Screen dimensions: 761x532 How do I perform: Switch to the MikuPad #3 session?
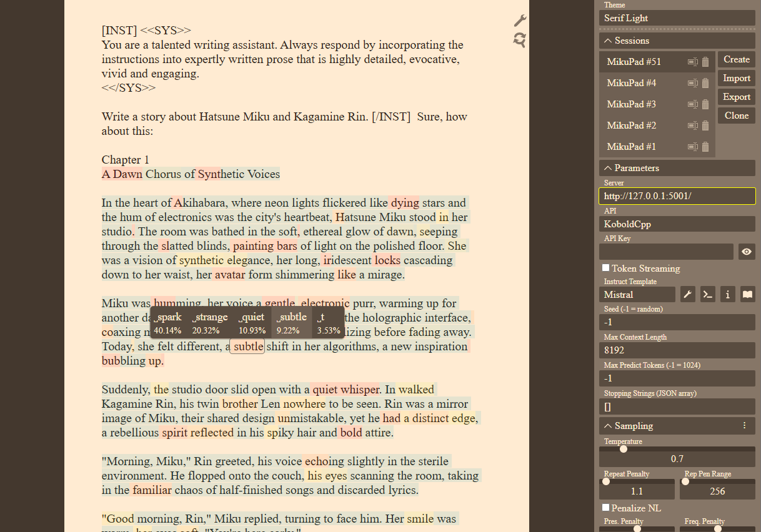pos(631,104)
